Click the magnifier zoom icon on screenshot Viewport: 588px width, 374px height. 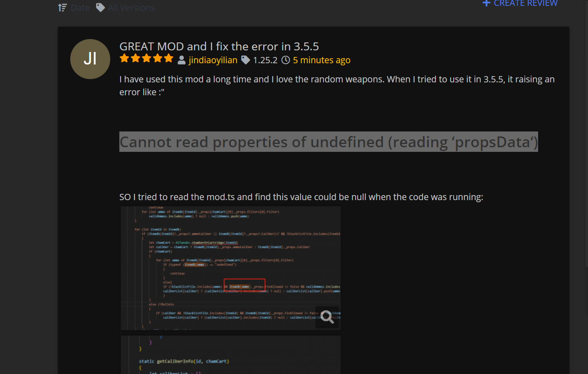tap(327, 317)
